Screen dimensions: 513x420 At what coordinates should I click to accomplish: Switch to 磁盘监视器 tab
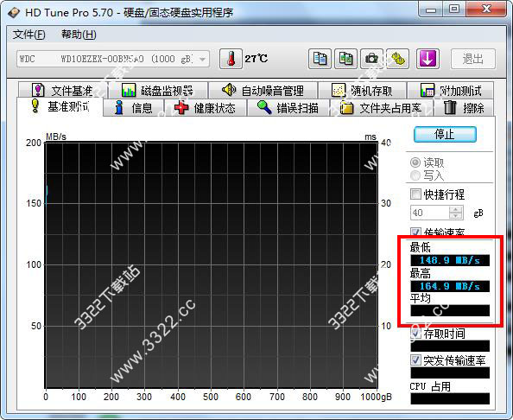point(158,91)
